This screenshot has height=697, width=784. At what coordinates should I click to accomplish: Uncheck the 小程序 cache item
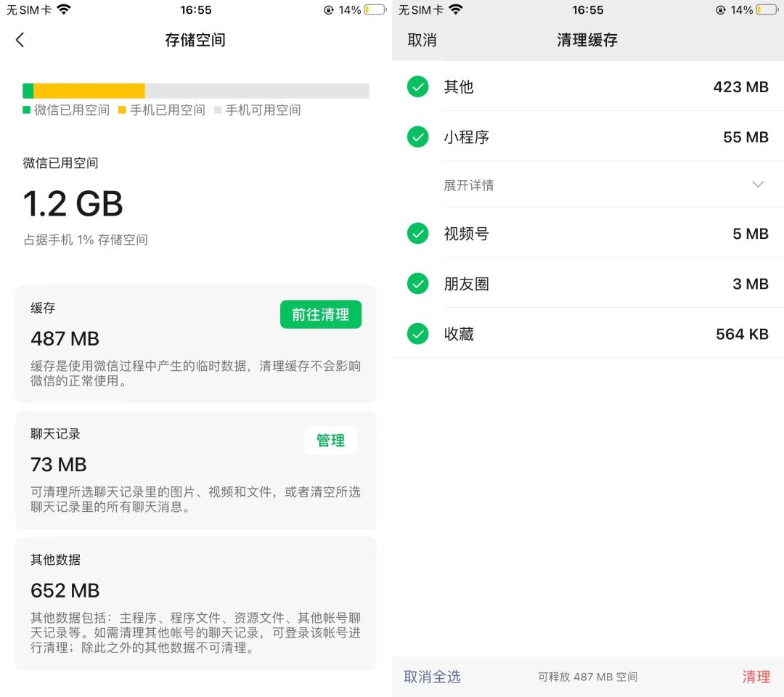click(417, 137)
